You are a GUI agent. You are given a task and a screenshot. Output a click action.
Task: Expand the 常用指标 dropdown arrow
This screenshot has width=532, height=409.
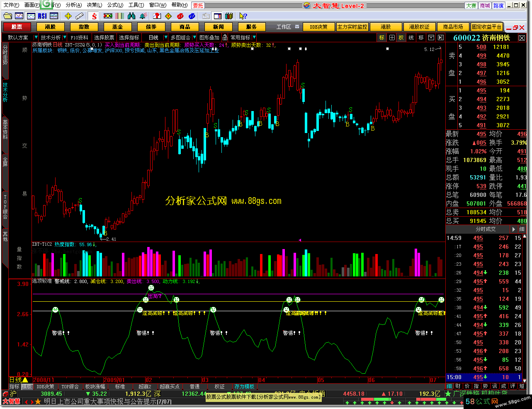click(x=255, y=38)
